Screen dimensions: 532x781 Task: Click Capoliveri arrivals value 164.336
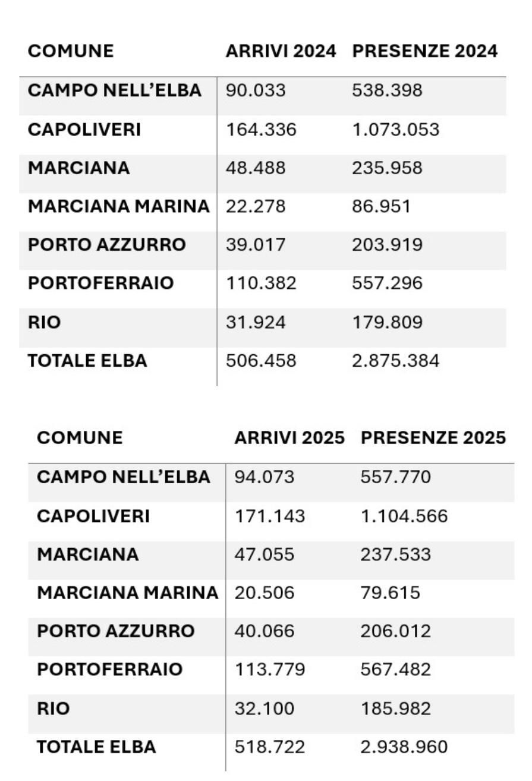(260, 130)
